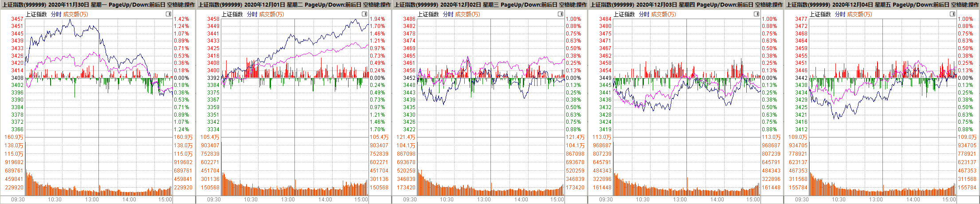980x204 pixels.
Task: Click the 13:00 time label in 11月30日 chart
Action: click(92, 200)
